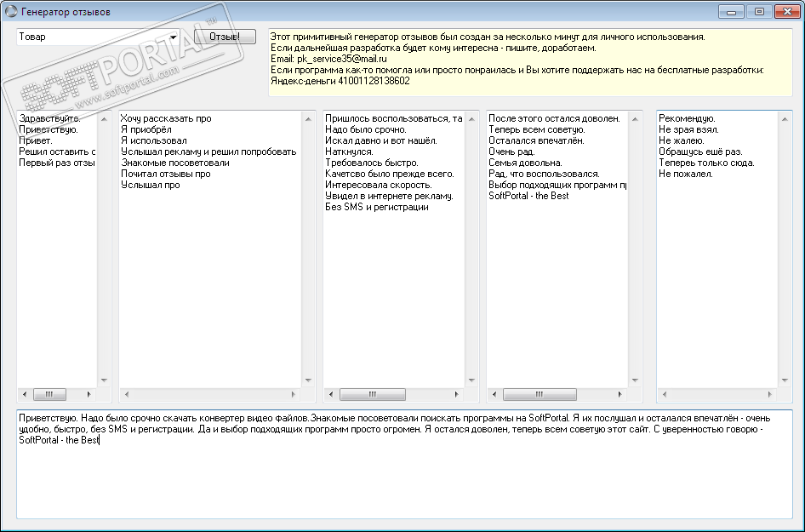Click the horizontal scrollbar thumb of the greetings list
Screen dimensions: 805x532
(50, 394)
